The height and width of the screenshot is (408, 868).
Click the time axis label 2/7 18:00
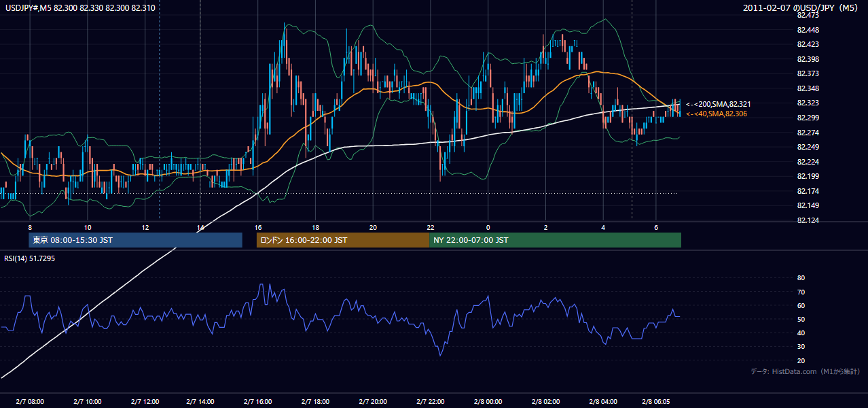[316, 402]
